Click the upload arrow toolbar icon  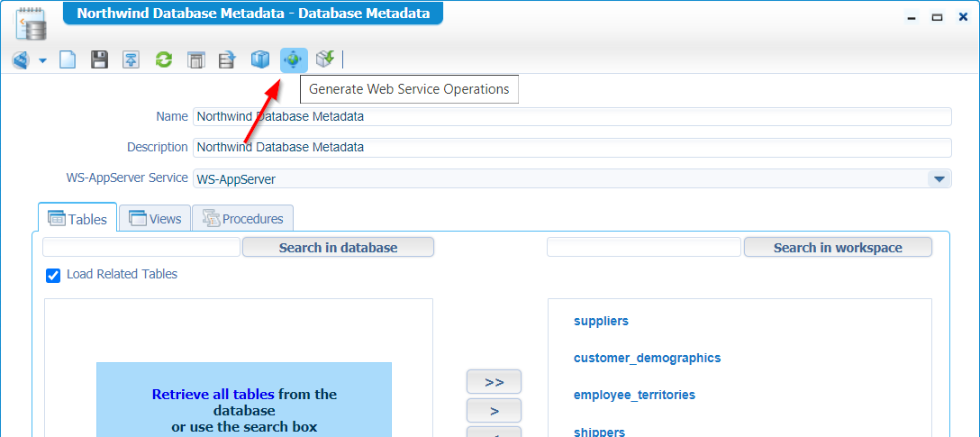[132, 59]
